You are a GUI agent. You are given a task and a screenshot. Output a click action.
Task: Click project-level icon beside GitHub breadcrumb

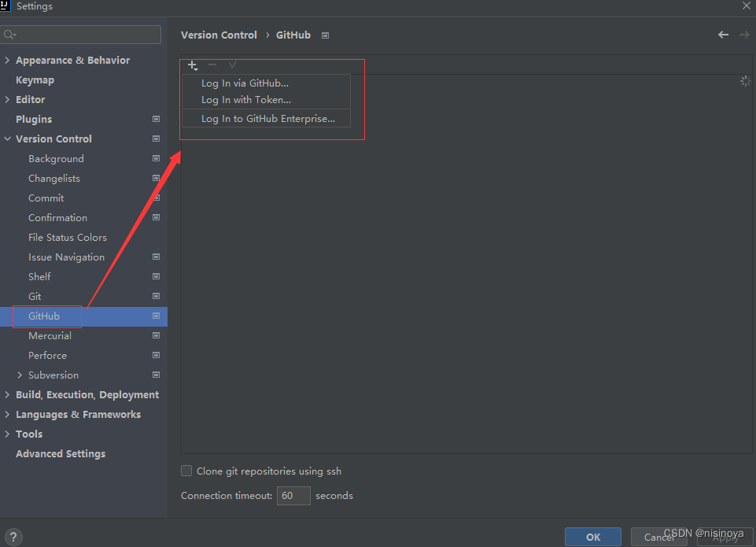click(326, 35)
